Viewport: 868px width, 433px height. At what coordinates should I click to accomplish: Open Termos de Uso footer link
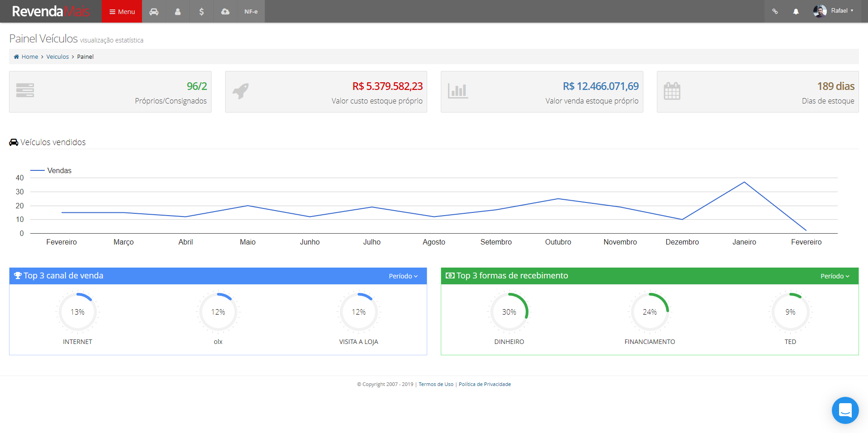[x=436, y=384]
